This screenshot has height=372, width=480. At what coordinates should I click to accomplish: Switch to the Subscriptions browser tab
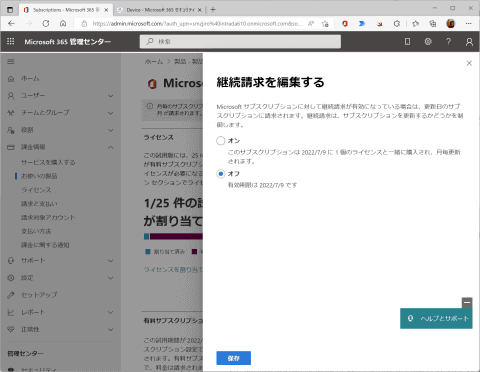(66, 10)
